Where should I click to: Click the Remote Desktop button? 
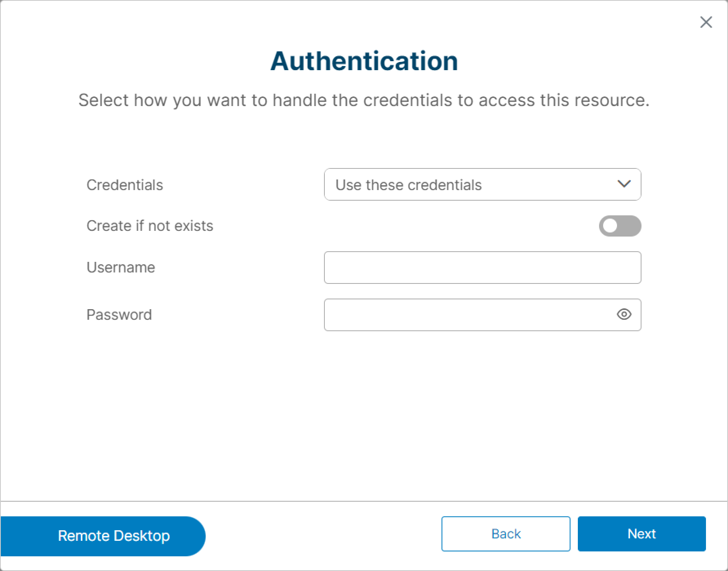103,536
